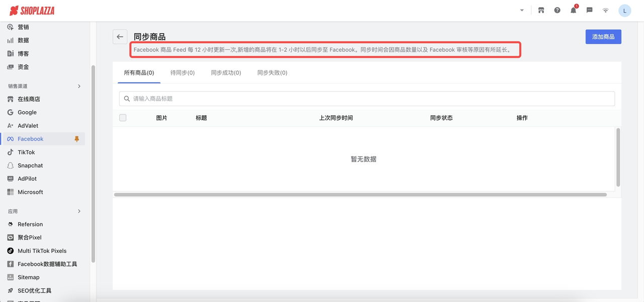Click the help question mark icon
This screenshot has height=302, width=644.
[x=557, y=10]
